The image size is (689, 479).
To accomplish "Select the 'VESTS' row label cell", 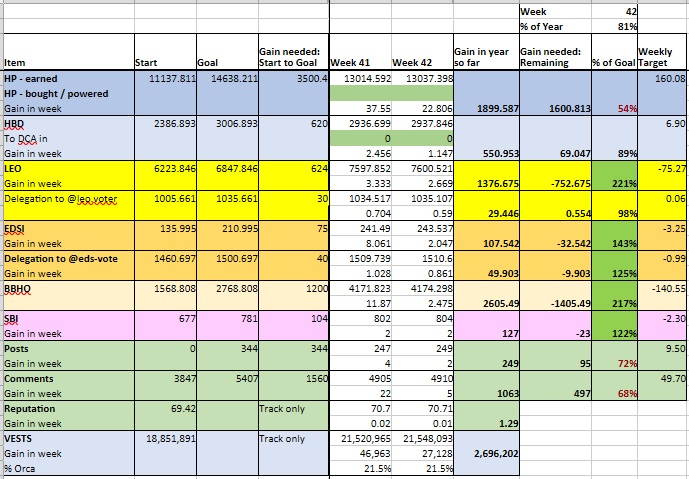I will [x=66, y=438].
